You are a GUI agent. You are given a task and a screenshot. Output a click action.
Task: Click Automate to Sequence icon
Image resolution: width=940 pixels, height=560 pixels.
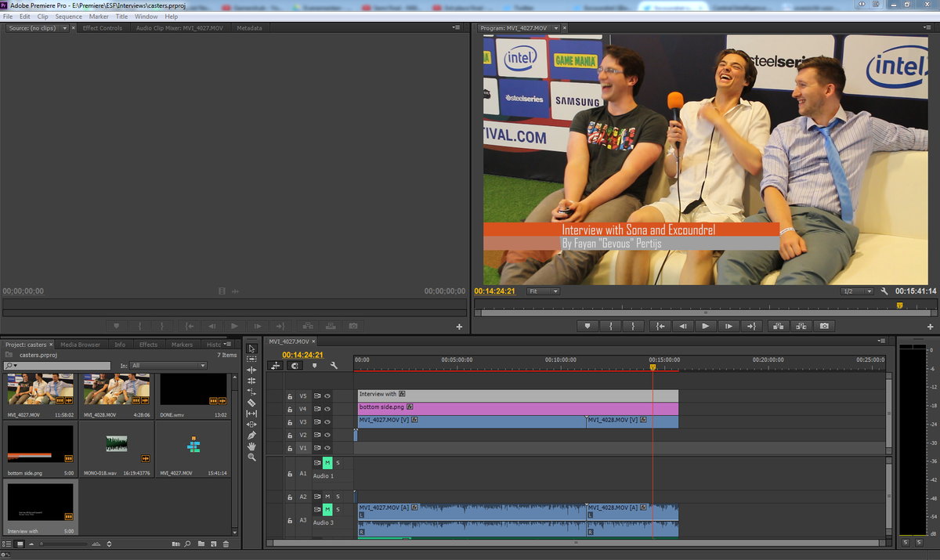(x=175, y=544)
